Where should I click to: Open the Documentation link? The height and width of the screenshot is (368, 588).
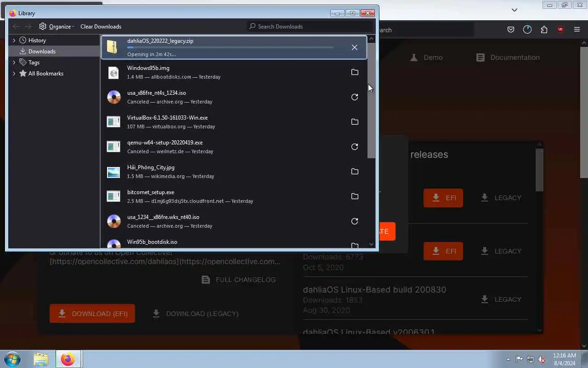(508, 57)
